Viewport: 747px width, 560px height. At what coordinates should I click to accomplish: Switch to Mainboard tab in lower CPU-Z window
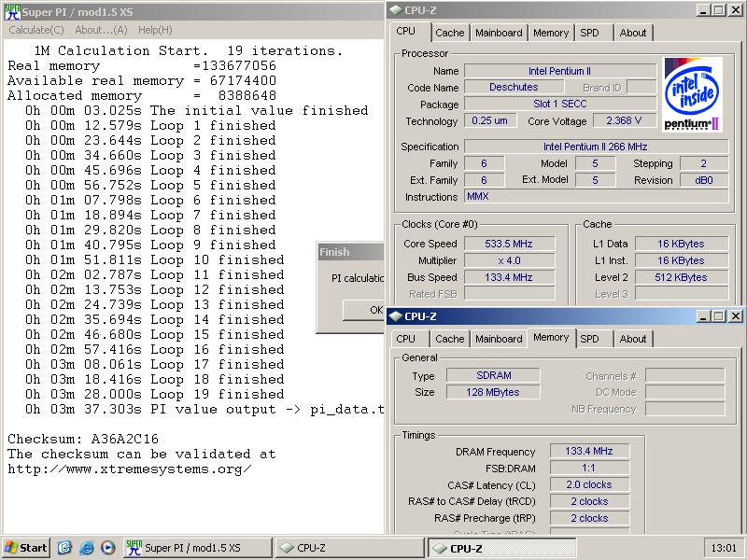499,339
